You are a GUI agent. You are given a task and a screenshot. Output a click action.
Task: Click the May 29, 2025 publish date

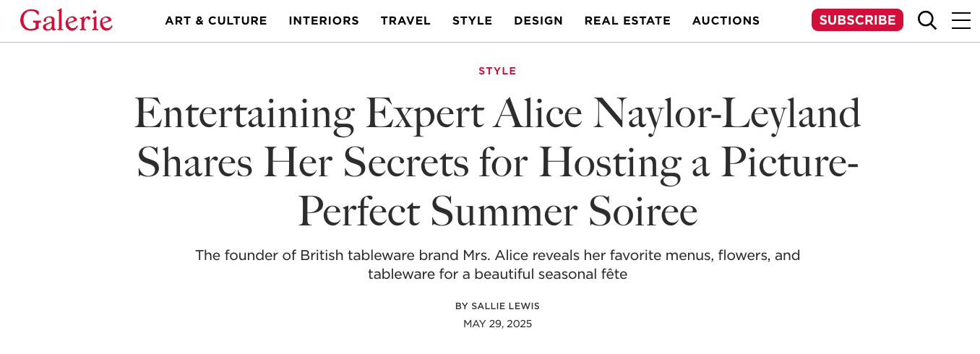497,324
